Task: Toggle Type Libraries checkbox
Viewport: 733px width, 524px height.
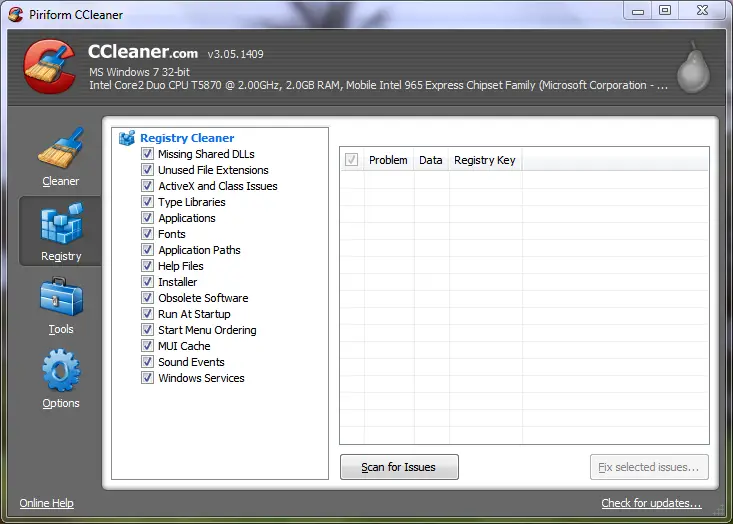Action: (x=147, y=201)
